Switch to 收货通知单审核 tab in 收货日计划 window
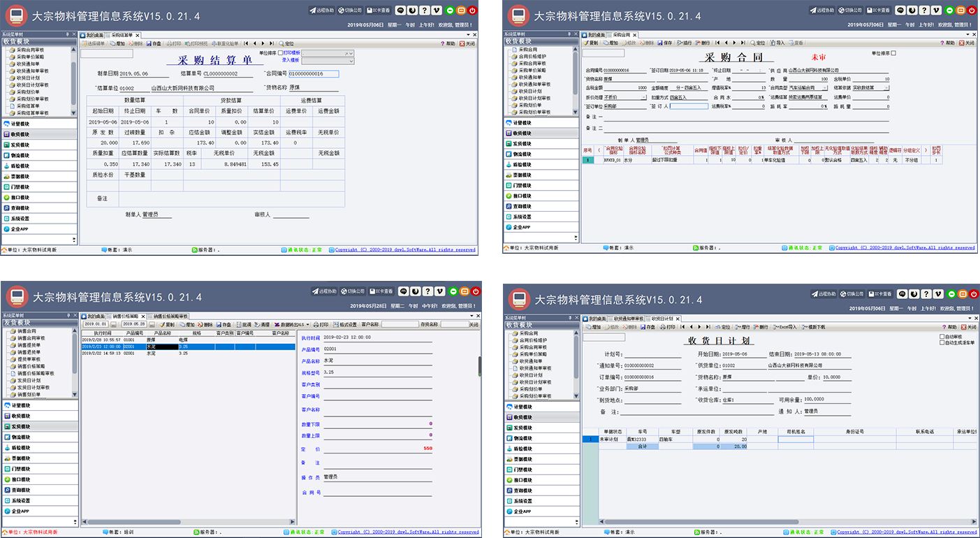980x538 pixels. point(627,319)
